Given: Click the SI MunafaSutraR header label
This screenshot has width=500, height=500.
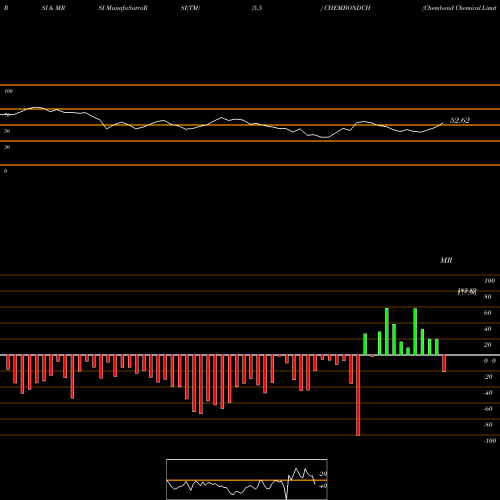Looking at the screenshot, I should point(123,8).
